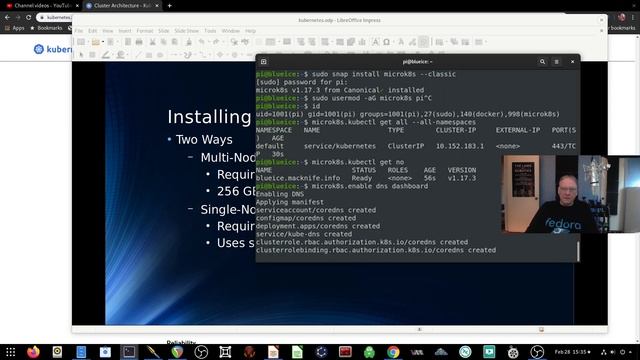This screenshot has height=360, width=640.
Task: Focus the Chrome address bar
Action: coord(55,18)
